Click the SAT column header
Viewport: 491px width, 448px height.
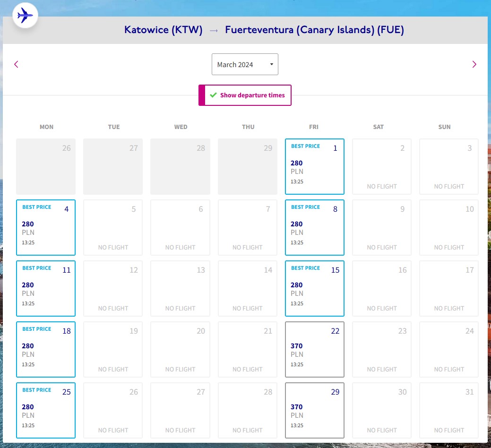378,127
